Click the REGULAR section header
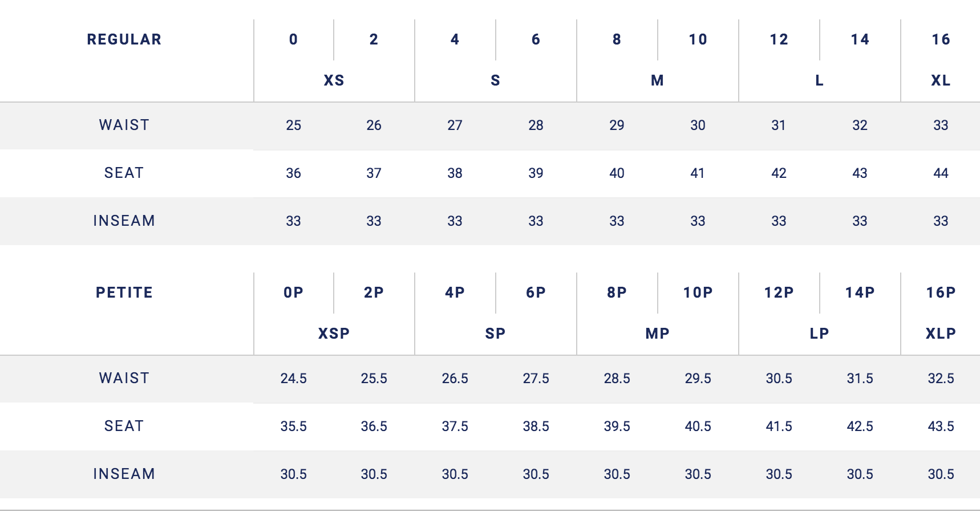This screenshot has height=512, width=980. [x=124, y=39]
